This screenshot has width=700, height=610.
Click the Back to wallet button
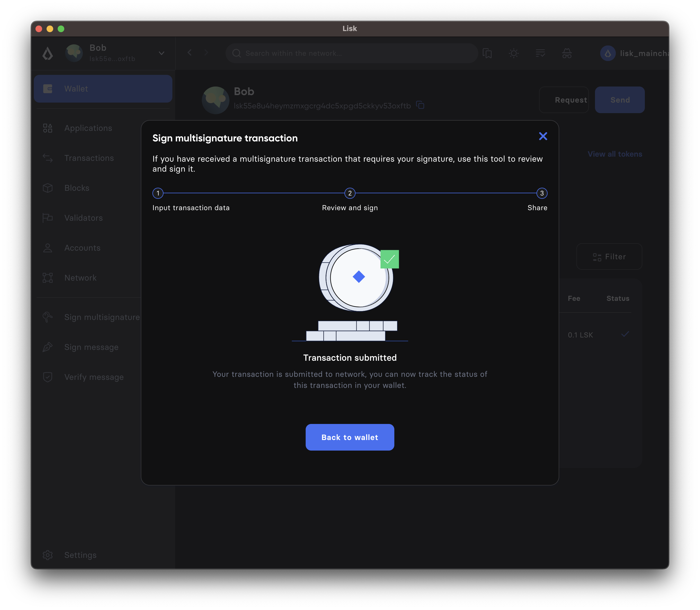coord(350,437)
